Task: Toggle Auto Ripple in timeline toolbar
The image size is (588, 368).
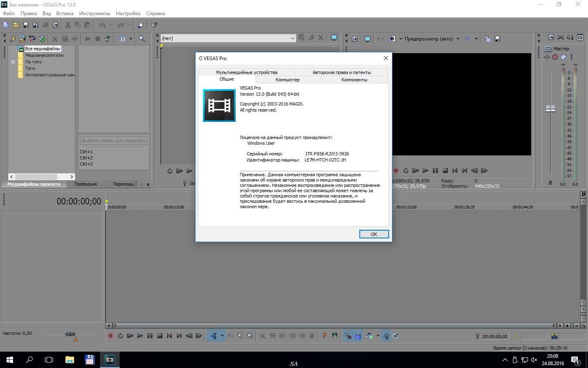Action: 369,336
